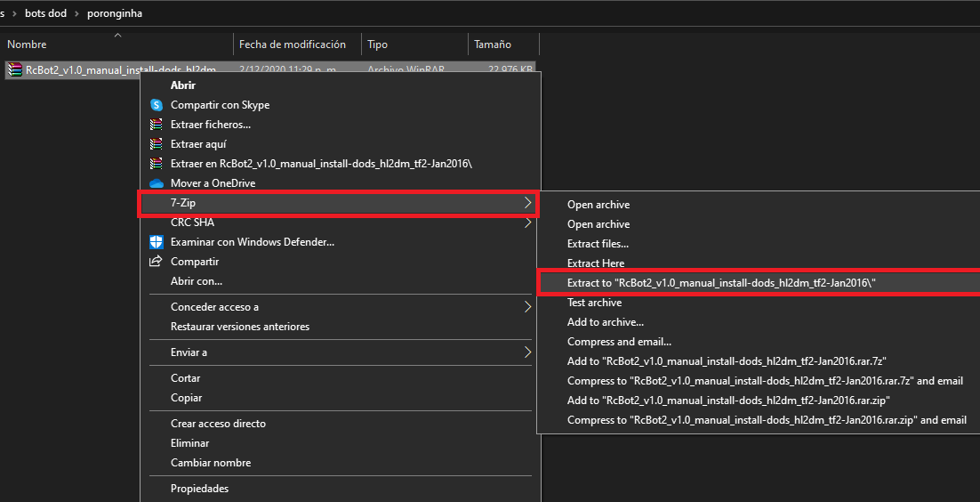Image resolution: width=980 pixels, height=502 pixels.
Task: Expand the 7-Zip submenu arrow
Action: point(527,203)
